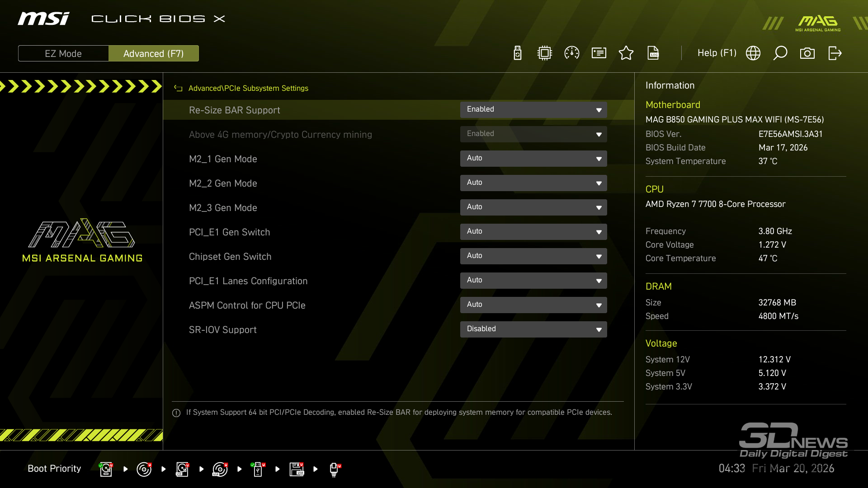Image resolution: width=868 pixels, height=488 pixels.
Task: Click the star Favorites icon
Action: click(626, 53)
